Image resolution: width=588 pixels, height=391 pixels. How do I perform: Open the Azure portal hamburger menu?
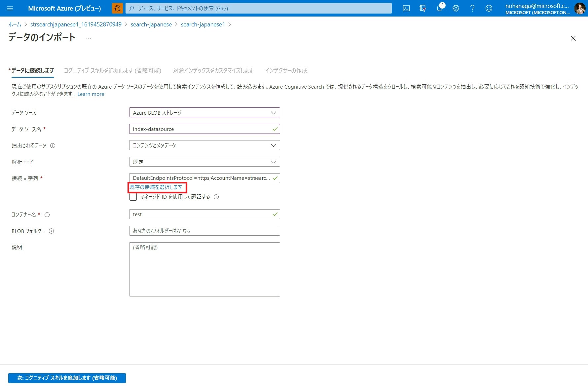[10, 8]
